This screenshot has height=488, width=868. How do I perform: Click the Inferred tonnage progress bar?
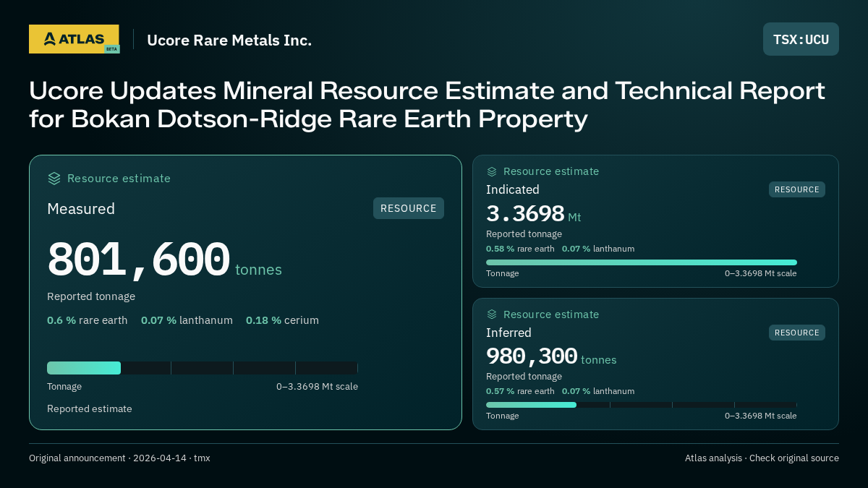[x=642, y=405]
